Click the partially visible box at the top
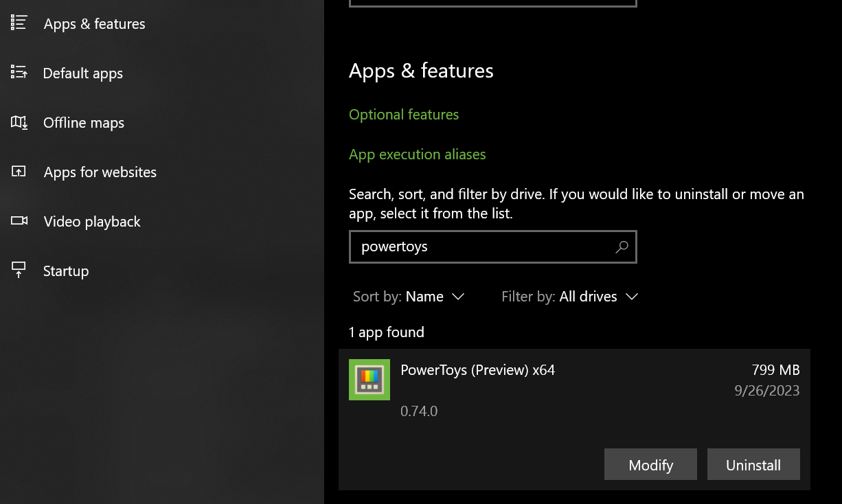This screenshot has height=504, width=842. tap(492, 3)
